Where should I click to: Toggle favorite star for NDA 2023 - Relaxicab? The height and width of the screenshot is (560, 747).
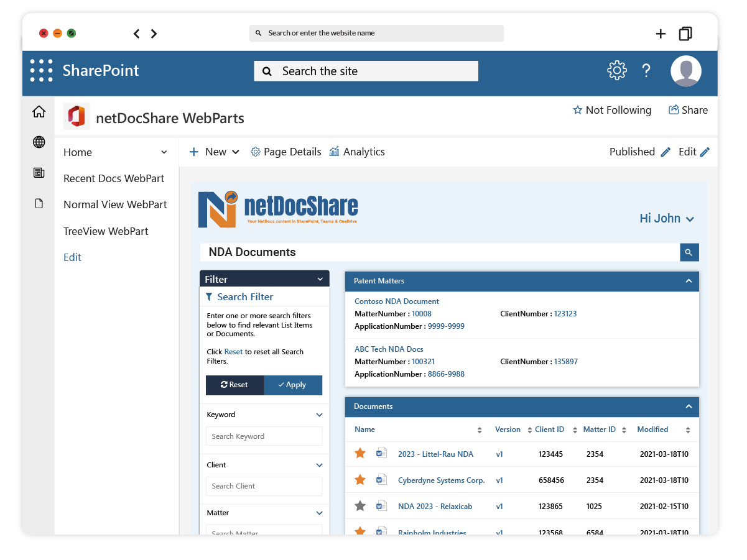[x=360, y=506]
